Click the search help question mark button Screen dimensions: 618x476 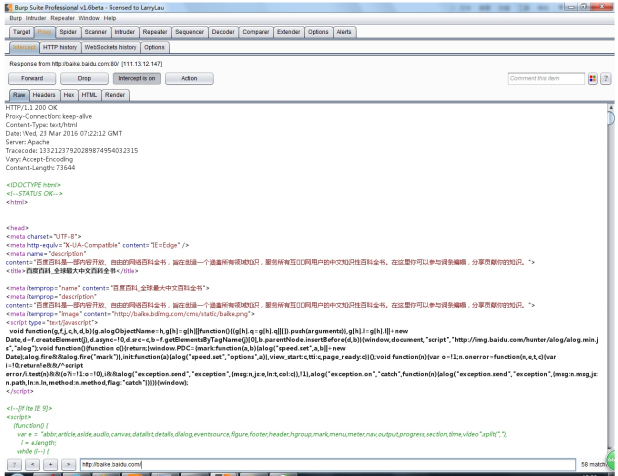15,465
